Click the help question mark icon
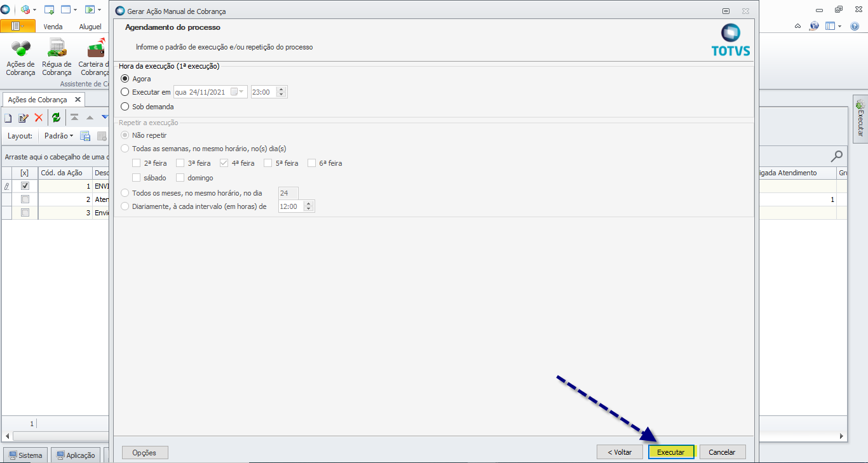This screenshot has width=868, height=463. tap(855, 26)
